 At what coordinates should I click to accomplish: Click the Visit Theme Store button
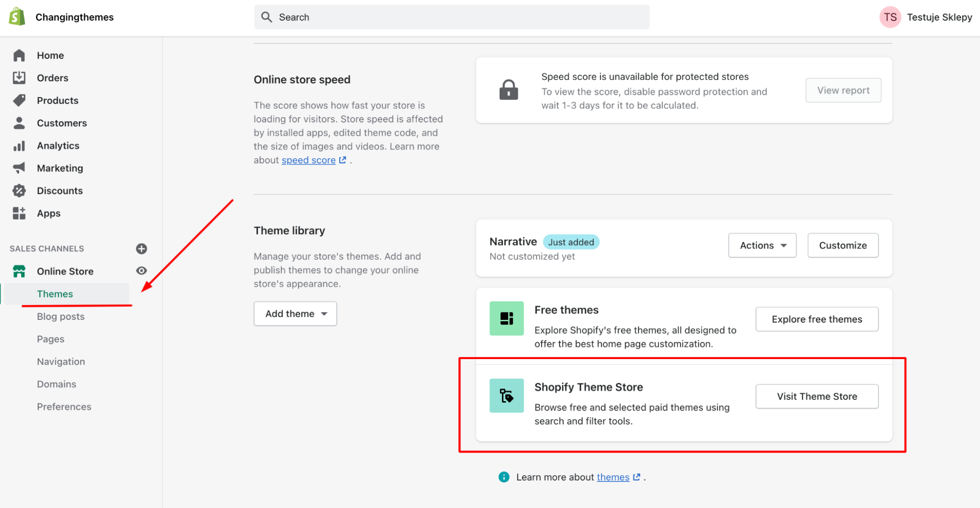tap(816, 396)
